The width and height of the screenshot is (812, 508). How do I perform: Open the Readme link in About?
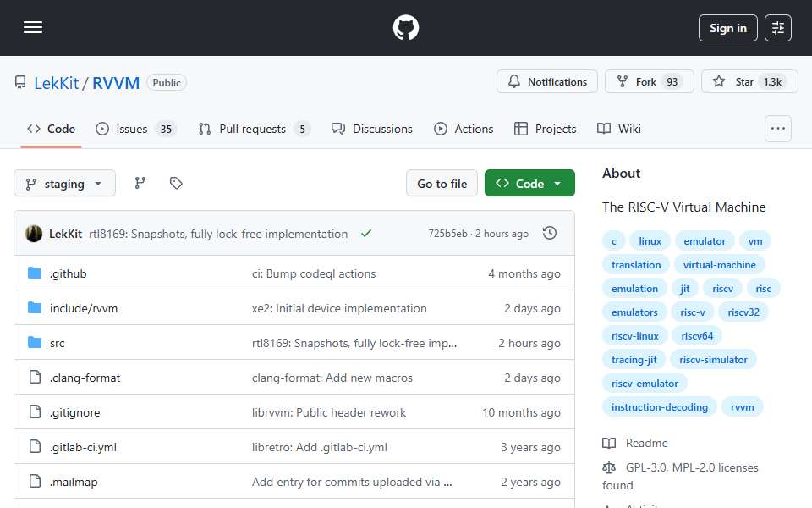pyautogui.click(x=647, y=443)
